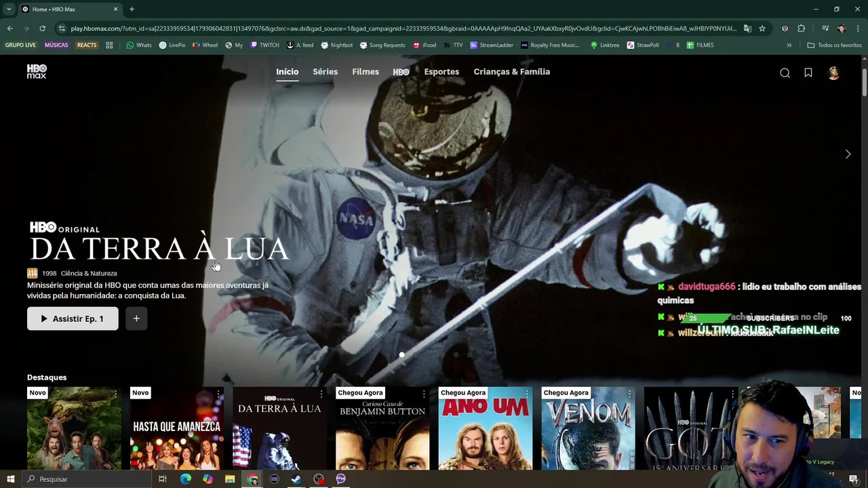The width and height of the screenshot is (868, 488).
Task: Open the Nightbot bookmark
Action: [x=337, y=45]
